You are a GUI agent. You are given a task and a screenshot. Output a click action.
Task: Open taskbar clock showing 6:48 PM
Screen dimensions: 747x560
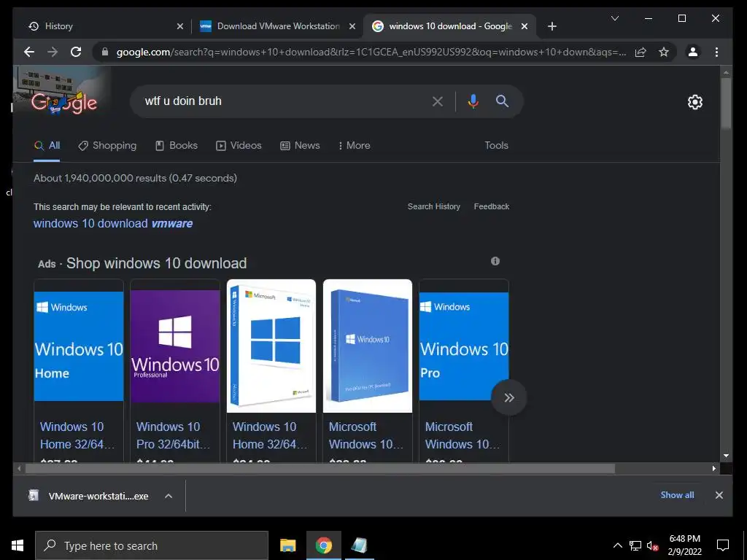click(684, 545)
